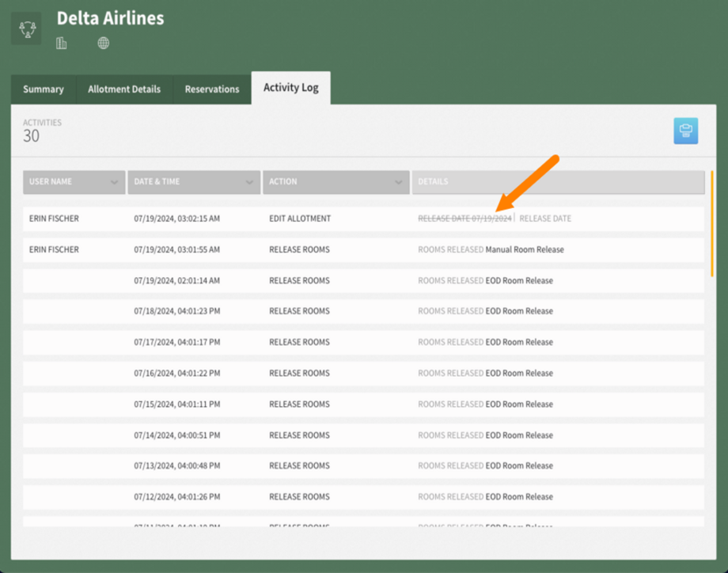Click RELEASE ROOMS in the 07/14/2024 row

tap(299, 435)
